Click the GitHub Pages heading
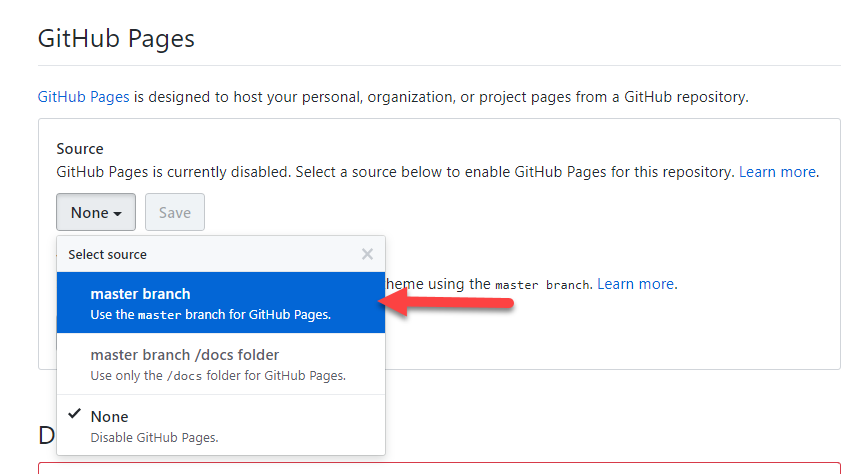 pyautogui.click(x=116, y=39)
